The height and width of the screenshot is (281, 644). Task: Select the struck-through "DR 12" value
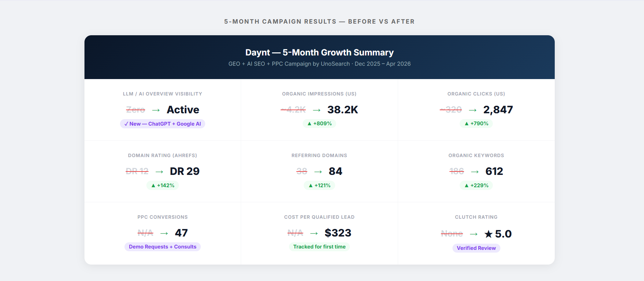137,171
